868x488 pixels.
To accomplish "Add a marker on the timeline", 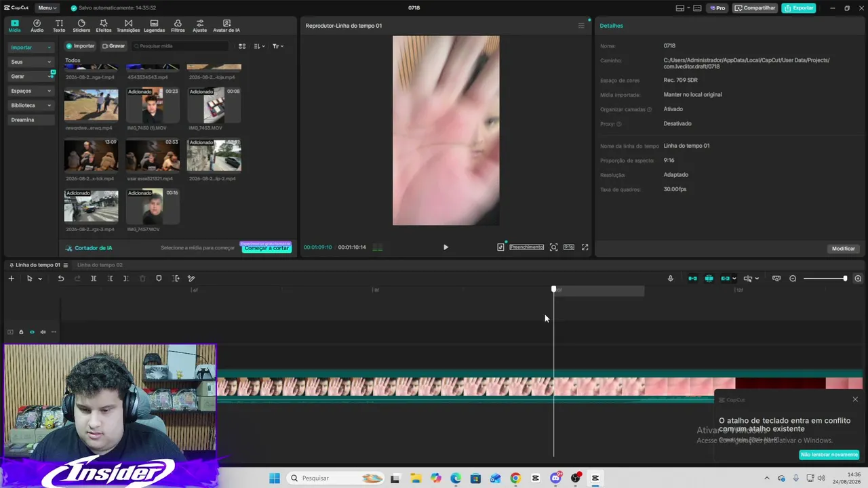I will (x=159, y=279).
